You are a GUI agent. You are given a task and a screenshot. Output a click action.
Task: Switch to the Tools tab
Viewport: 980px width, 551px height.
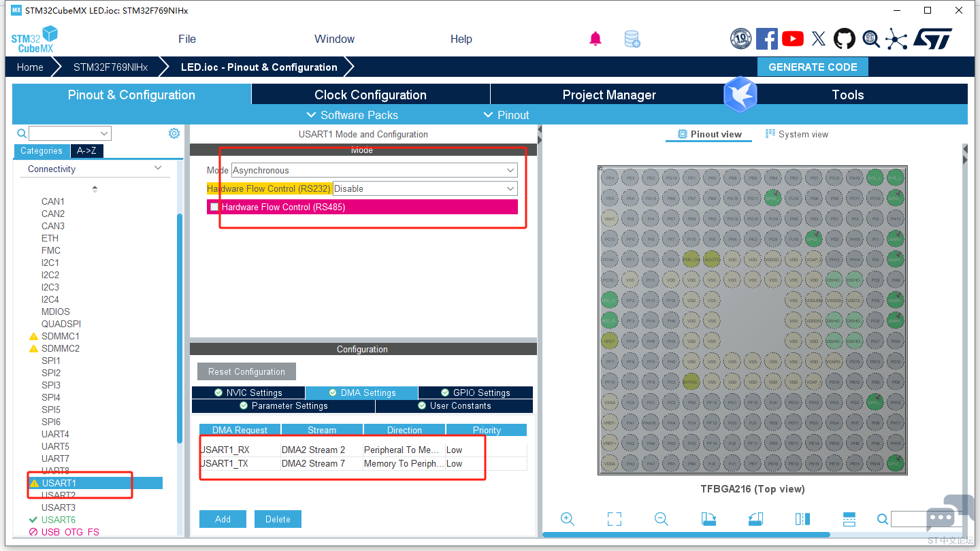(x=848, y=95)
